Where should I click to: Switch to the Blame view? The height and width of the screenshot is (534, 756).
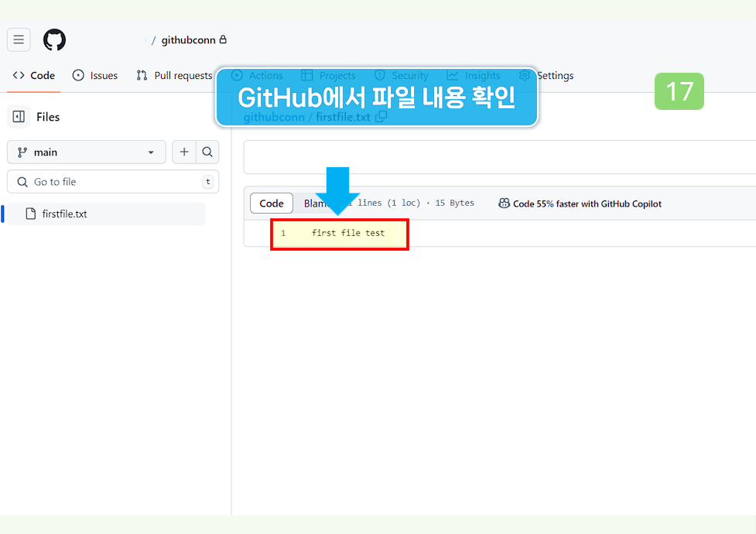[x=310, y=203]
